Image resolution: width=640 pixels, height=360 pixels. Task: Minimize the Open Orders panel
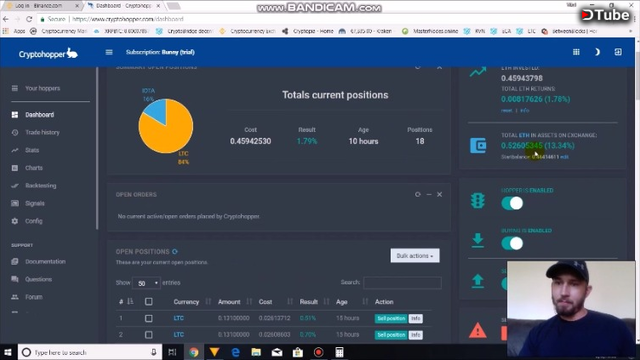pyautogui.click(x=429, y=194)
